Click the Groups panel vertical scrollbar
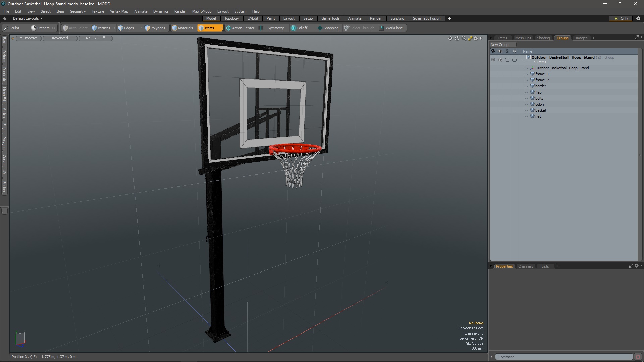The height and width of the screenshot is (362, 644). click(x=640, y=154)
